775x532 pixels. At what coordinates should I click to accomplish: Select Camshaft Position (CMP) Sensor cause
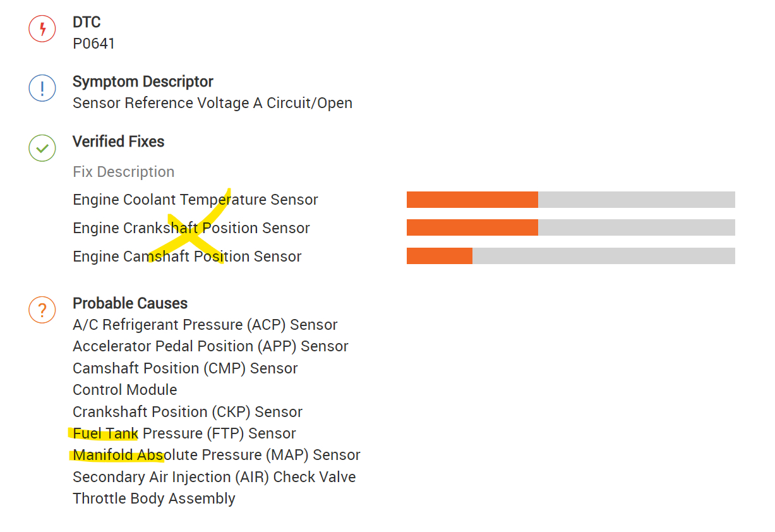(185, 368)
